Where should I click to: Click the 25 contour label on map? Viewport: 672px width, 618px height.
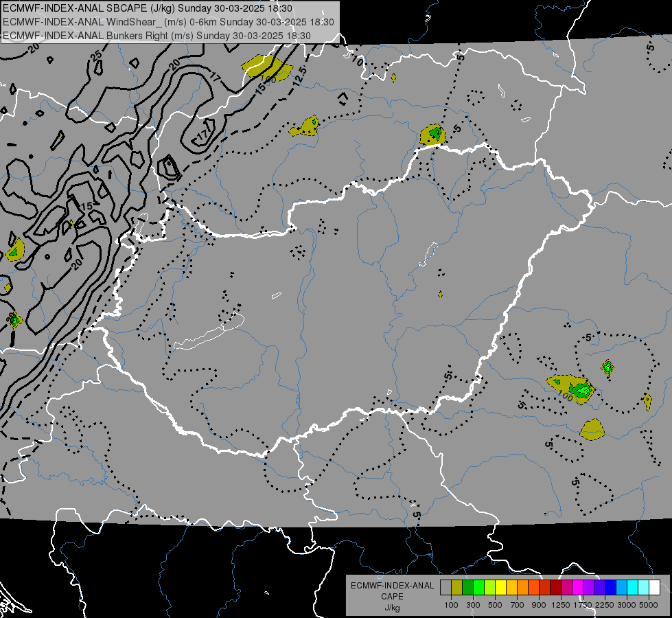(97, 55)
